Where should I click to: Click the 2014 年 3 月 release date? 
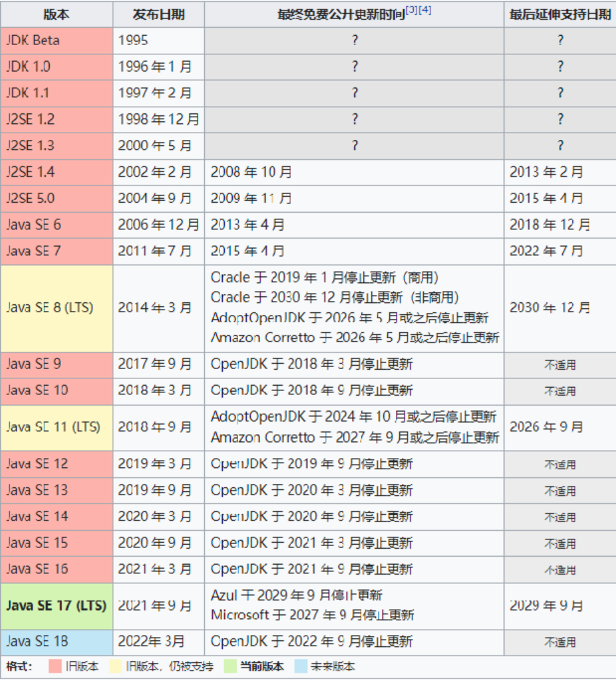point(158,308)
